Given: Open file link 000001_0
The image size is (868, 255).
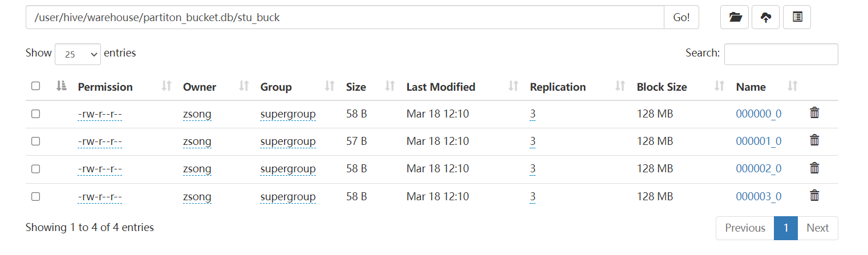Looking at the screenshot, I should click(759, 141).
